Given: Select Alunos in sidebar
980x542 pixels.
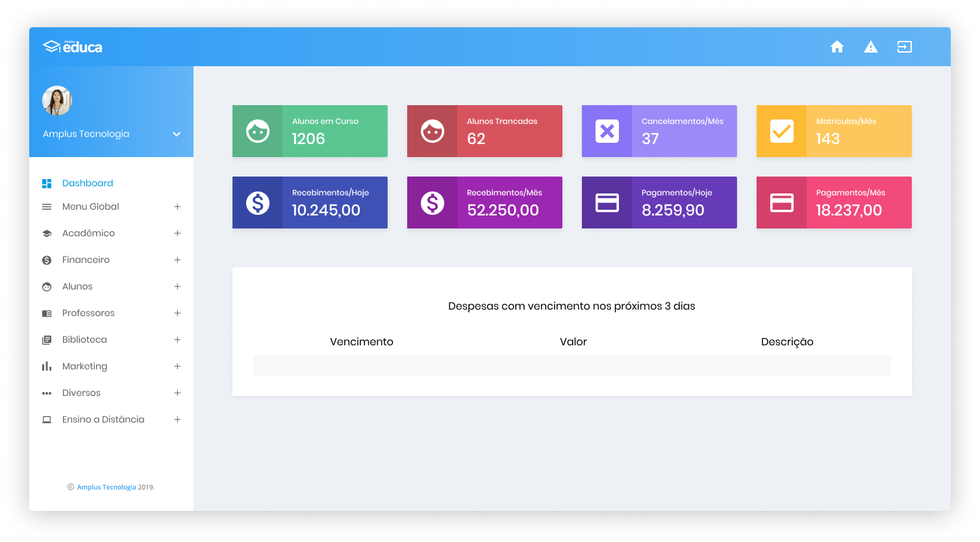Looking at the screenshot, I should coord(77,286).
